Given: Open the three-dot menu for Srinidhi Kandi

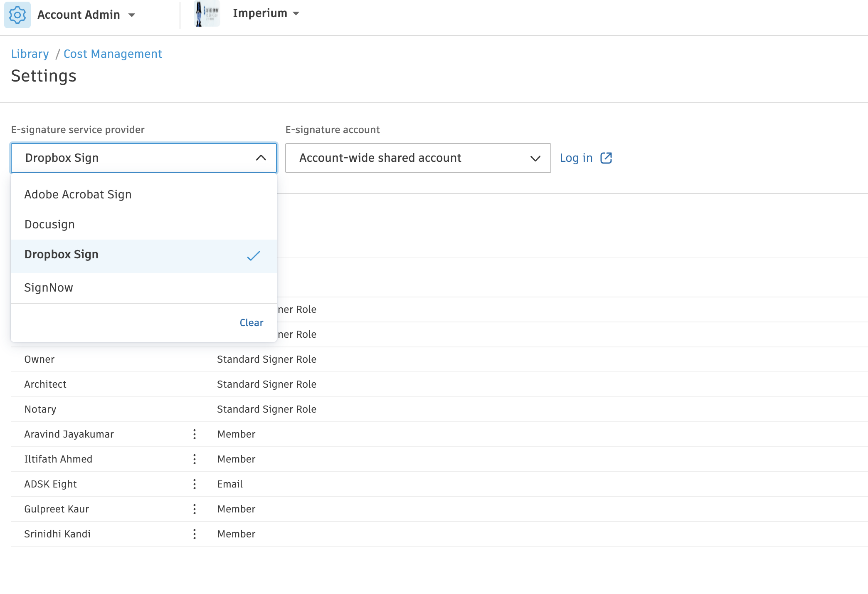Looking at the screenshot, I should 195,534.
